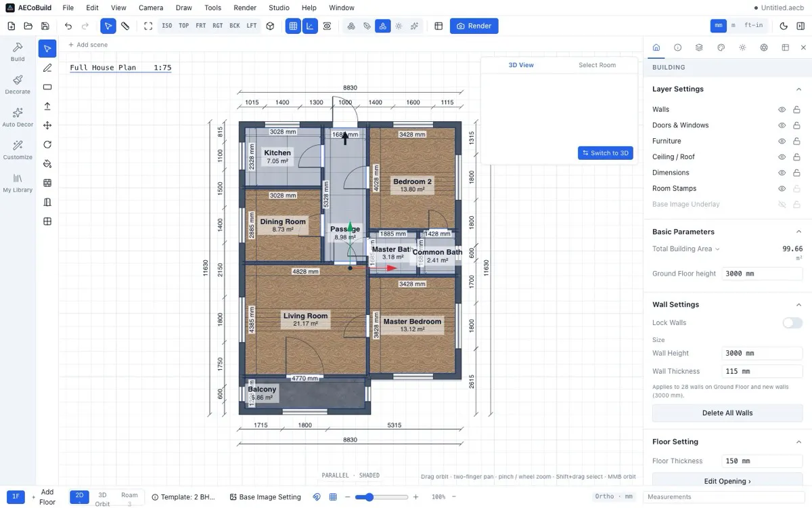Image resolution: width=812 pixels, height=508 pixels.
Task: Open the palette tab in right panel
Action: click(x=721, y=47)
